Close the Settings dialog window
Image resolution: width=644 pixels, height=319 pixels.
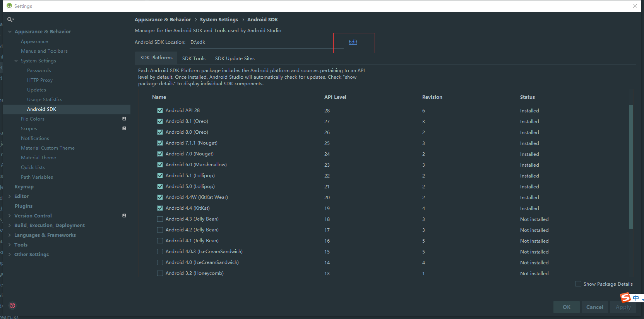(x=635, y=6)
